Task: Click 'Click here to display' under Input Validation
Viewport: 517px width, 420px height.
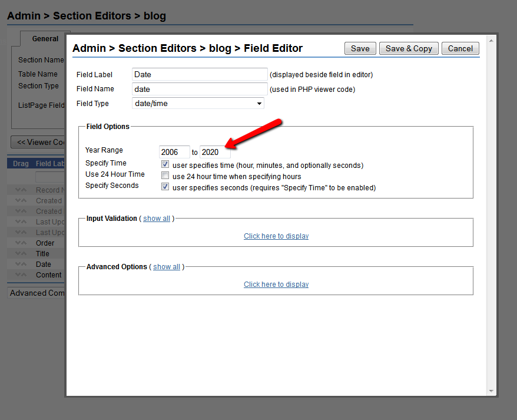Action: (276, 236)
